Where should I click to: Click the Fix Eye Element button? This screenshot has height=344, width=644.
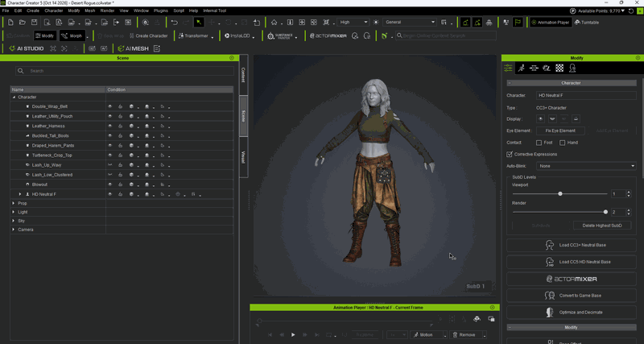click(x=560, y=131)
